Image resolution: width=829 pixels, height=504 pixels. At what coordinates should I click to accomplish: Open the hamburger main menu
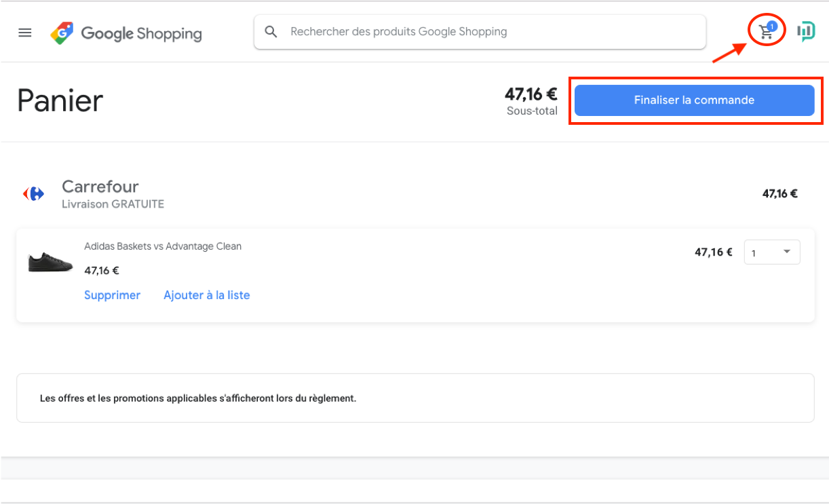[x=25, y=33]
